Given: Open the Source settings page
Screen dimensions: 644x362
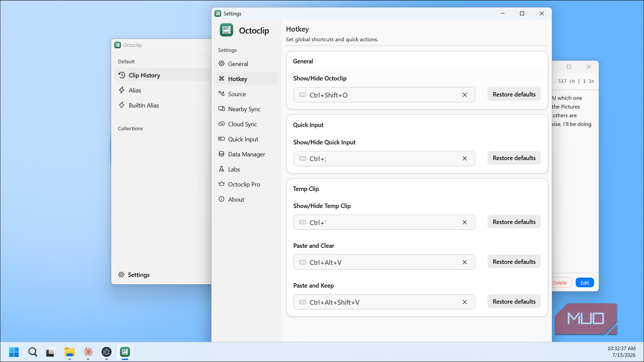Looking at the screenshot, I should coord(246,94).
